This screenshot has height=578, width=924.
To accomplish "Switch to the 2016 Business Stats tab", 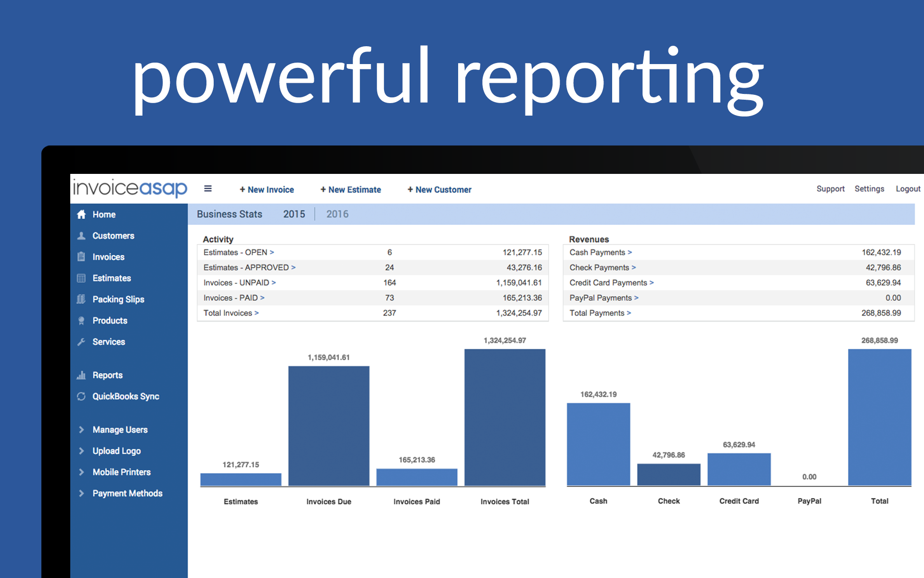I will 337,214.
